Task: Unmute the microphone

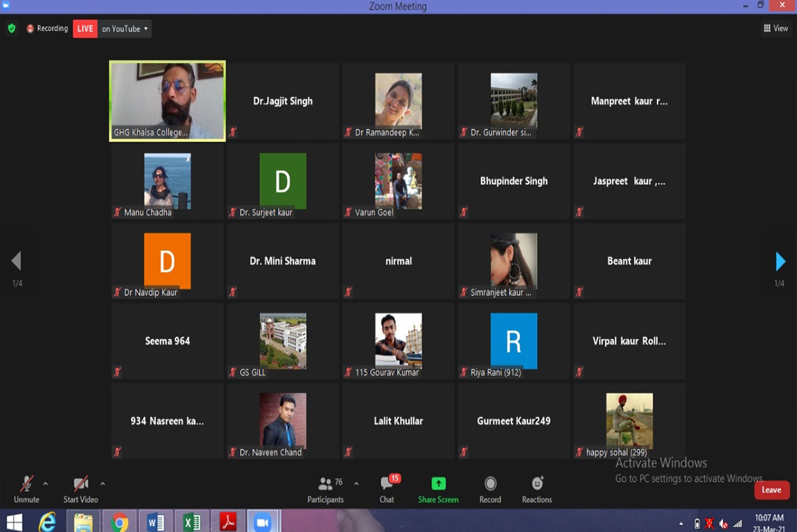Action: [26, 489]
